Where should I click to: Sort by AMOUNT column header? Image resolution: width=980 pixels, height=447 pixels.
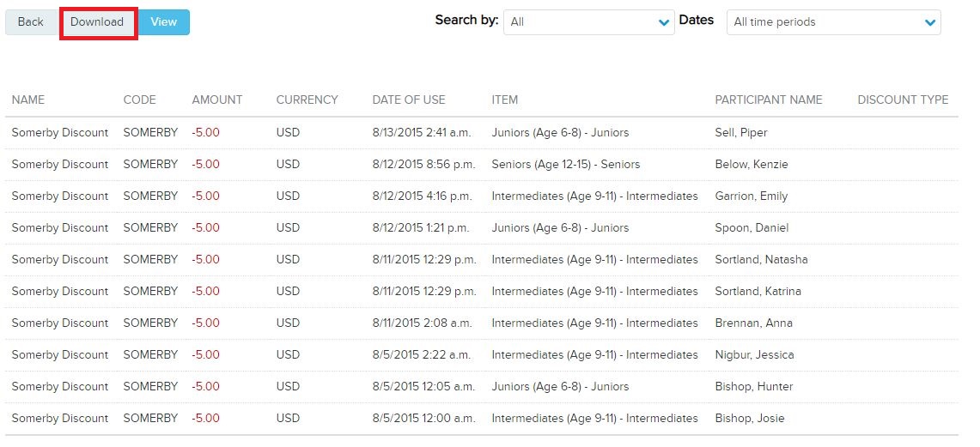(217, 100)
